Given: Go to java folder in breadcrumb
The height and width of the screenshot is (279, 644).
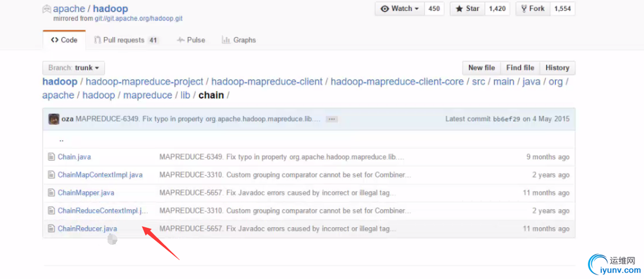Looking at the screenshot, I should click(x=532, y=82).
